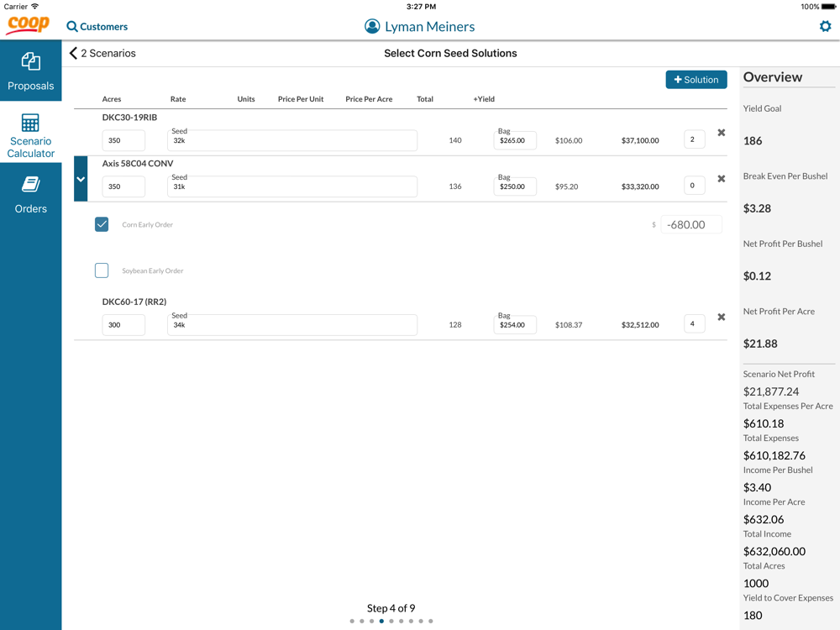Edit seed rate 31k field
Image resolution: width=840 pixels, height=630 pixels.
pos(292,186)
